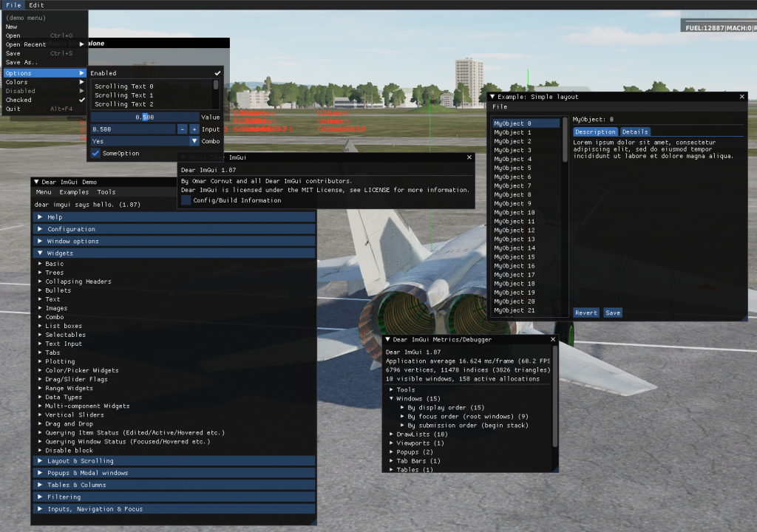757x532 pixels.
Task: Expand the Collapsing Headers node
Action: pyautogui.click(x=41, y=282)
